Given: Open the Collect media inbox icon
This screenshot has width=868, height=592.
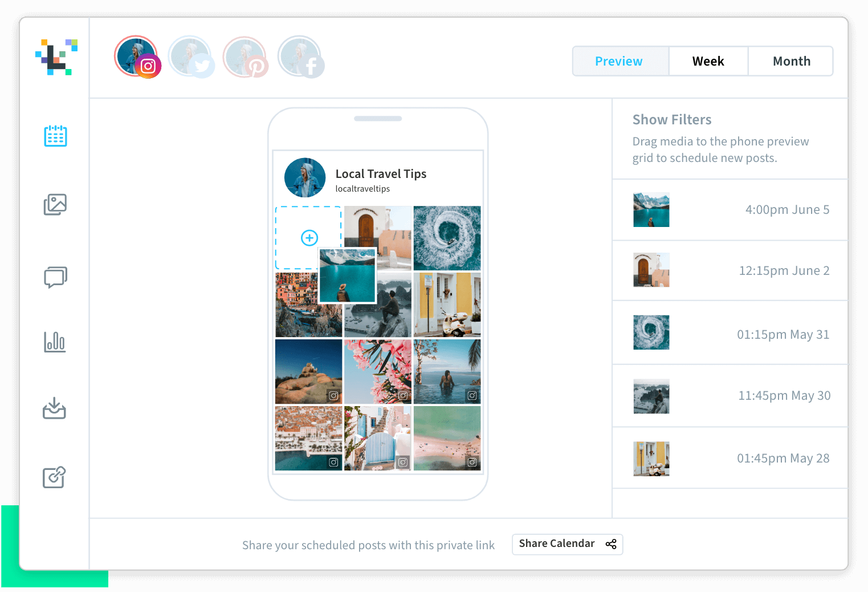Looking at the screenshot, I should pyautogui.click(x=54, y=408).
